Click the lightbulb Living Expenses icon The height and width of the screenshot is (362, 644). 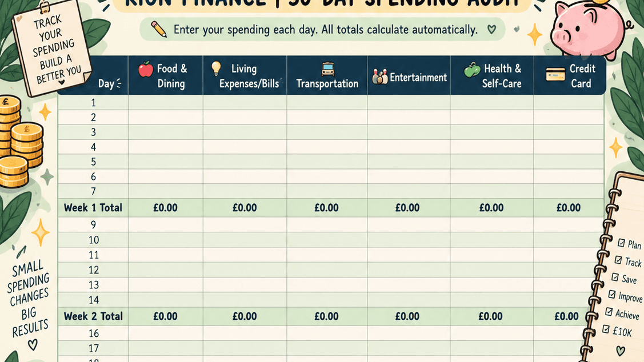pos(216,69)
